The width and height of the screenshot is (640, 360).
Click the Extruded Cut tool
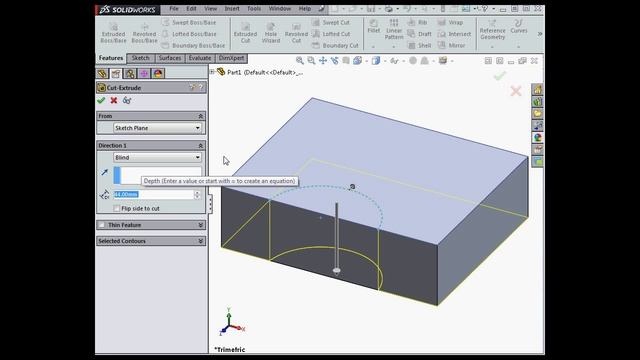click(245, 33)
